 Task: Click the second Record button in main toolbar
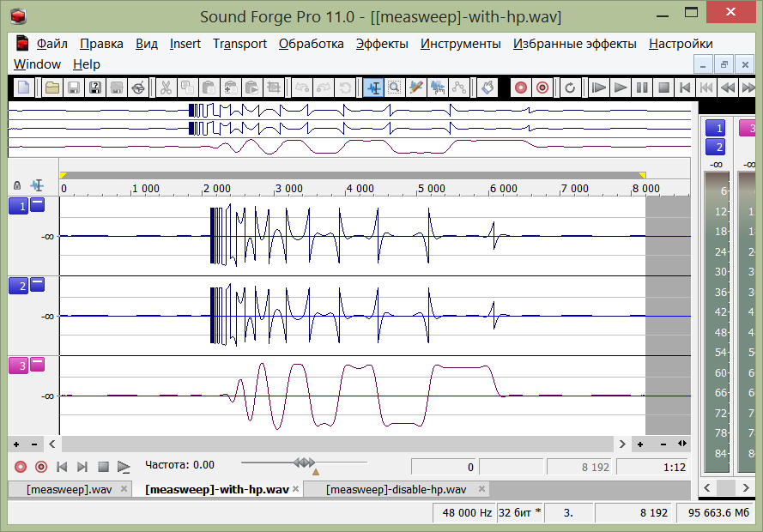pyautogui.click(x=542, y=88)
